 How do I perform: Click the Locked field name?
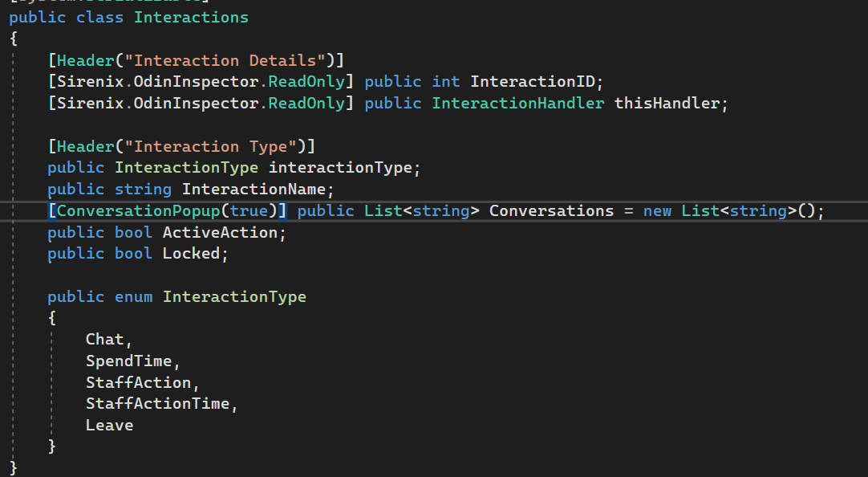click(191, 254)
